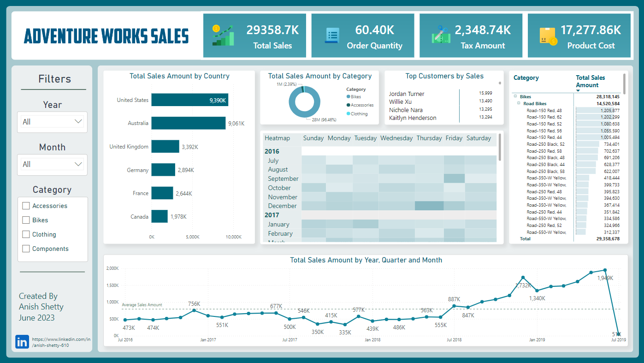Tick the Bikes category checkbox

[26, 220]
